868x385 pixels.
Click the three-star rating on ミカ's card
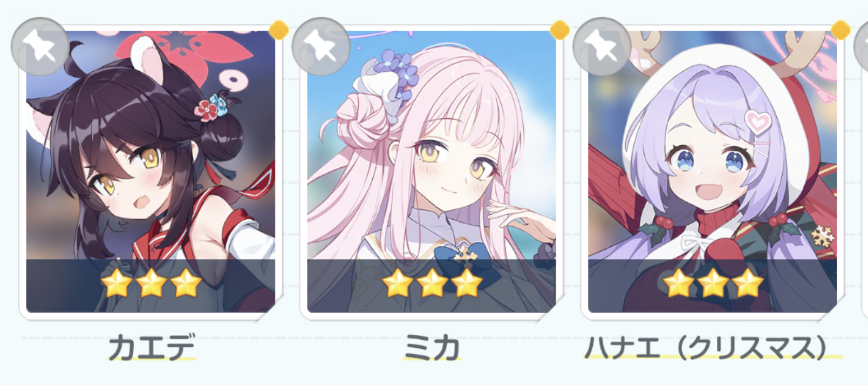[x=432, y=283]
